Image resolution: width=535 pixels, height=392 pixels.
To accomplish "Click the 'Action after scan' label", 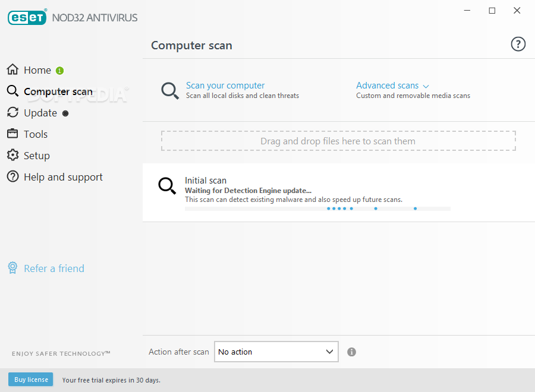I will tap(179, 352).
